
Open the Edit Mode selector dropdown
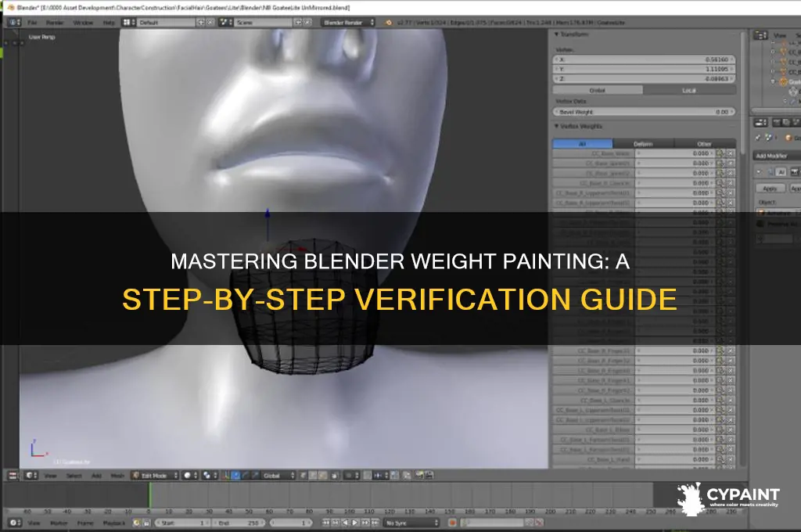pos(156,476)
